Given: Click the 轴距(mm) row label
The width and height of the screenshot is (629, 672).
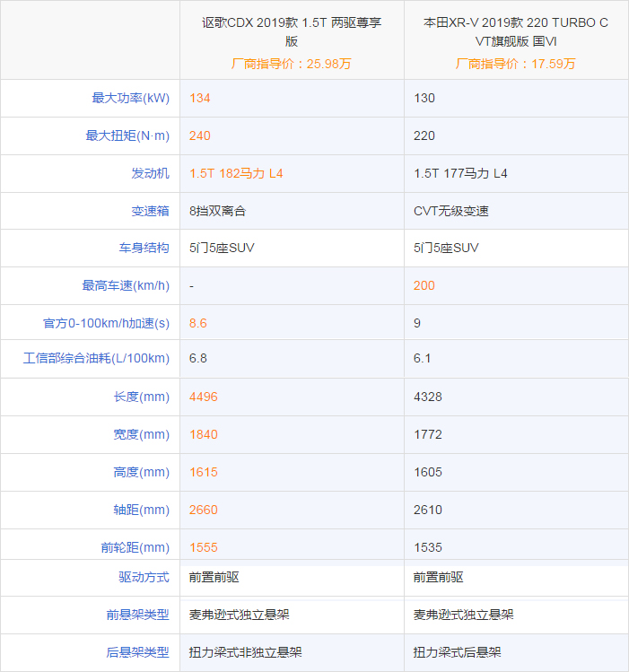Looking at the screenshot, I should coord(142,510).
